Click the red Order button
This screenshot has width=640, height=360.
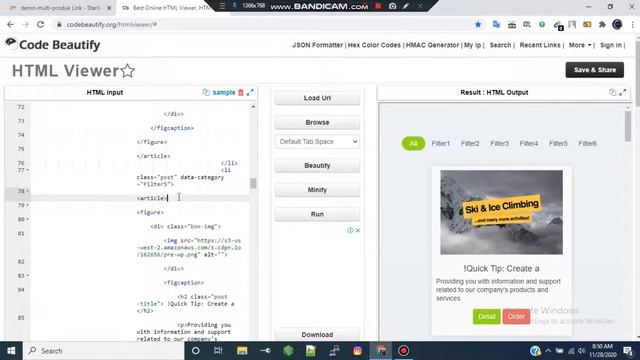click(x=516, y=316)
